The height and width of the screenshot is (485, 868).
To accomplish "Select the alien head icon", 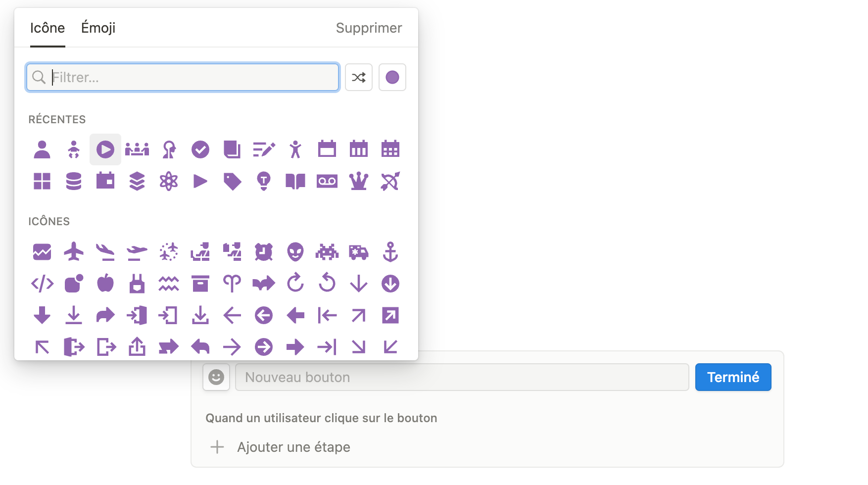I will tap(295, 252).
